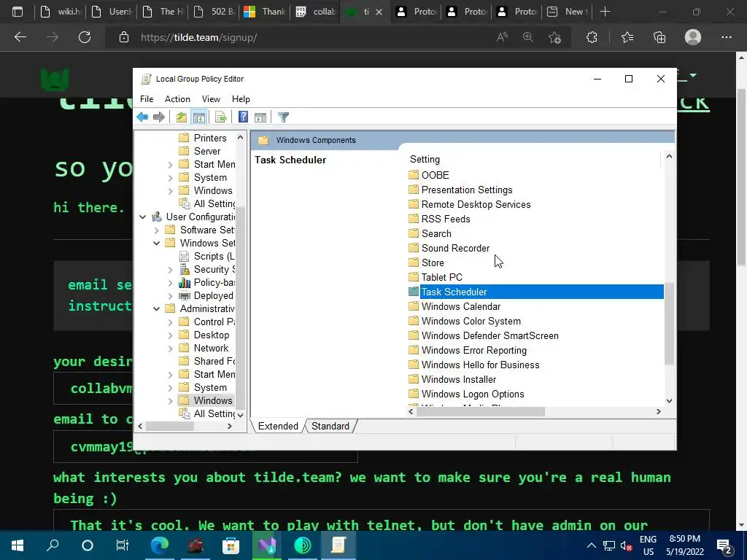Open Edge Collections icon

pyautogui.click(x=659, y=37)
